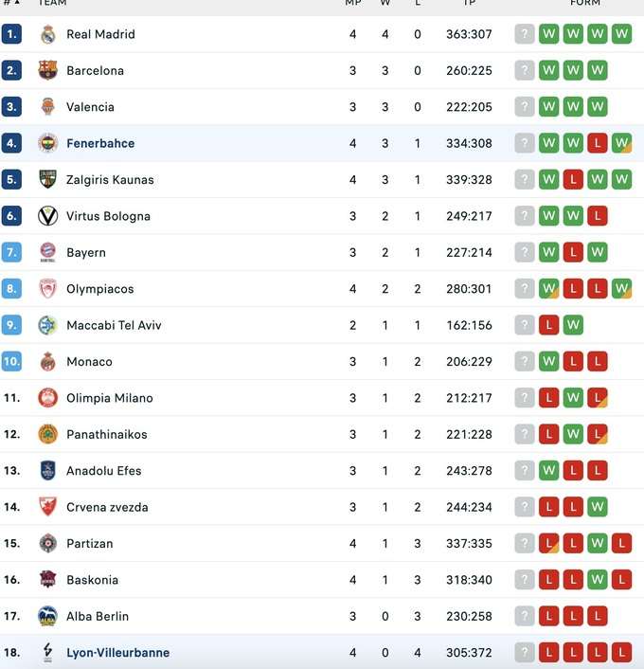644x669 pixels.
Task: Click the Zalgiris Kaunas team logo
Action: point(47,179)
